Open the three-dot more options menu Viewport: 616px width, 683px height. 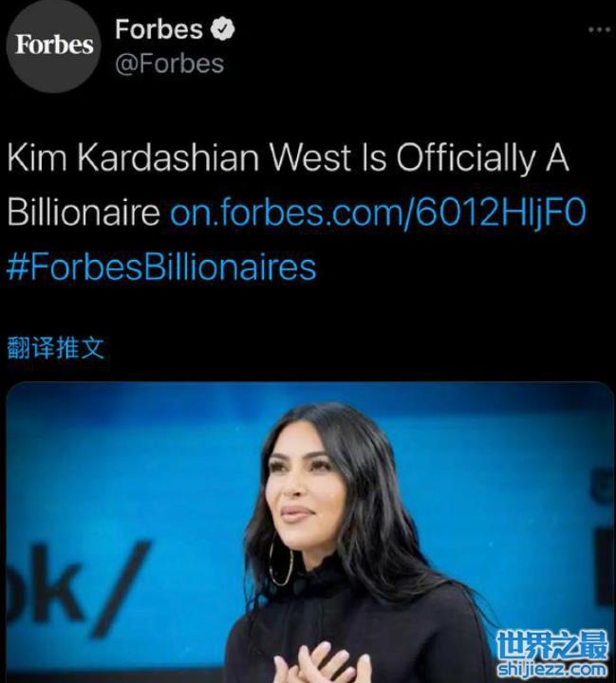[600, 29]
